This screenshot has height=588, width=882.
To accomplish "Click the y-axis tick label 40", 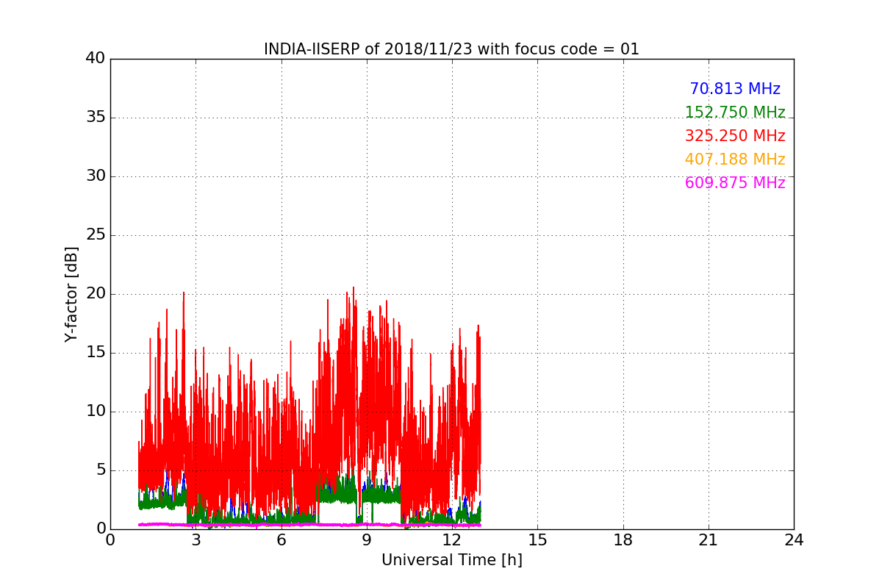I will tap(96, 59).
